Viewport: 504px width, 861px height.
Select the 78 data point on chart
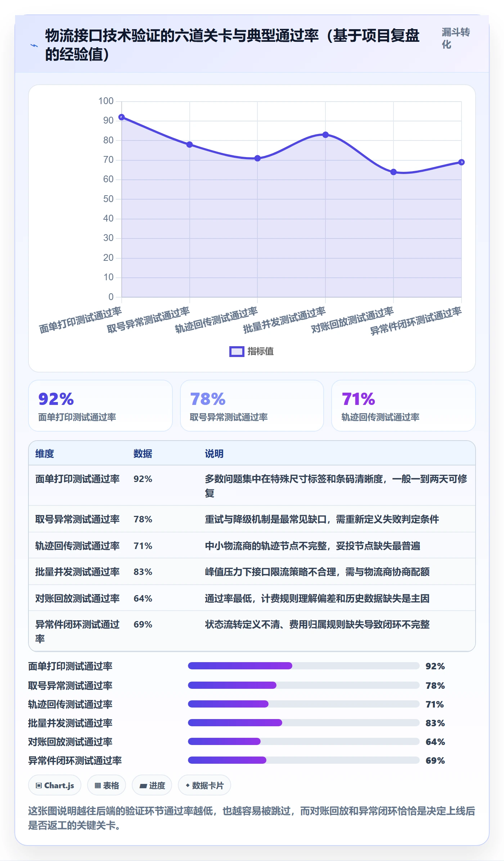click(x=190, y=144)
